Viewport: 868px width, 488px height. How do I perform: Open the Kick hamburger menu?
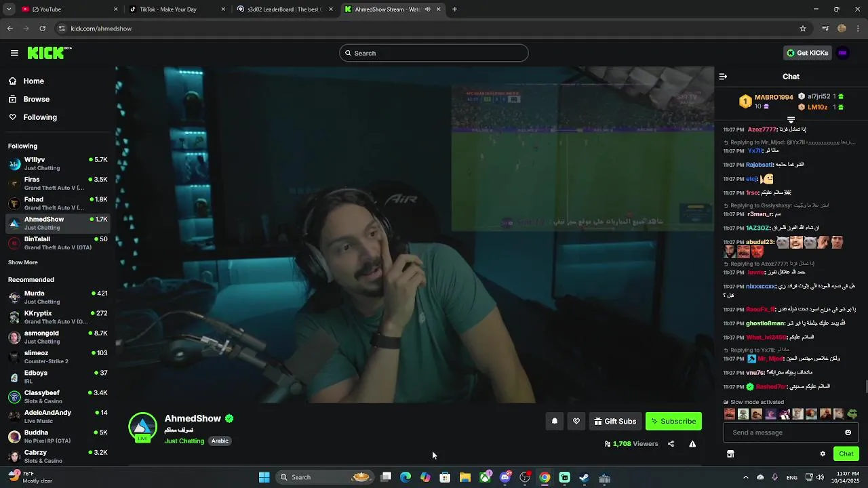coord(14,53)
